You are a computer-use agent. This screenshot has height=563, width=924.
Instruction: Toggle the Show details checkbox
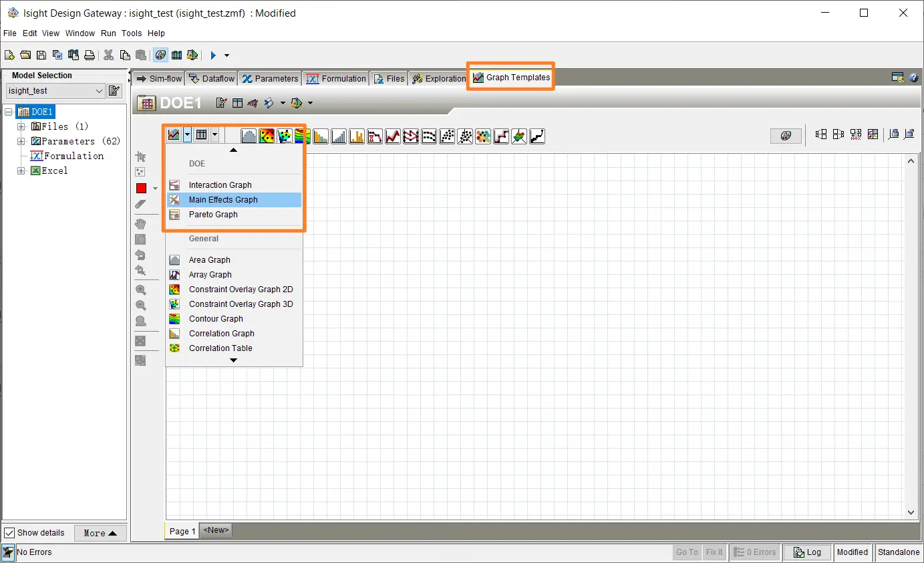tap(9, 533)
